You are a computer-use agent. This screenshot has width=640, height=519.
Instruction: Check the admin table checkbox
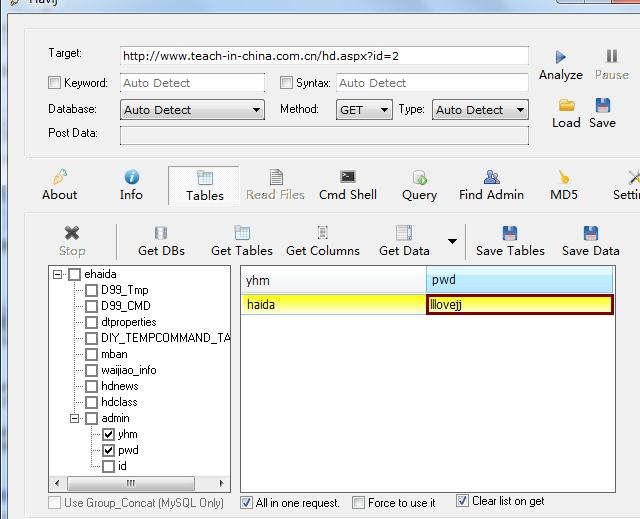[91, 418]
